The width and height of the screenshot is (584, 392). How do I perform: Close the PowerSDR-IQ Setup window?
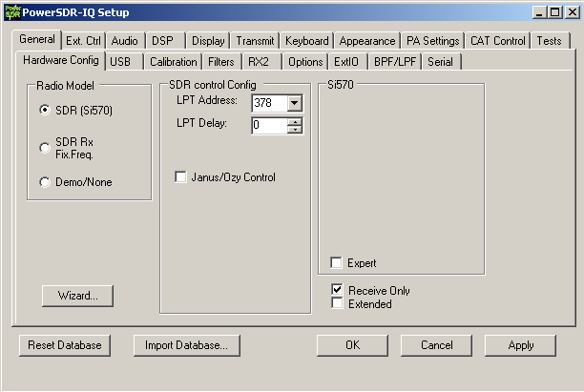pyautogui.click(x=573, y=12)
